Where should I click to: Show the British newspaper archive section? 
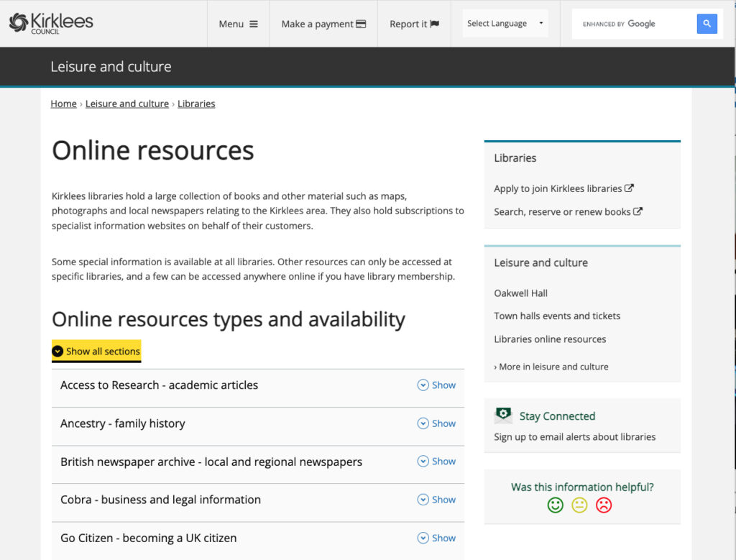pyautogui.click(x=436, y=462)
